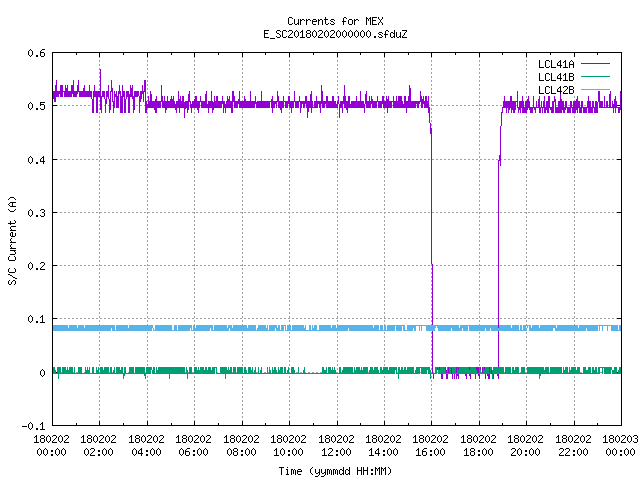Click the 180202 18:00 x-axis tick label
Screen dimensions: 640x480
click(478, 446)
